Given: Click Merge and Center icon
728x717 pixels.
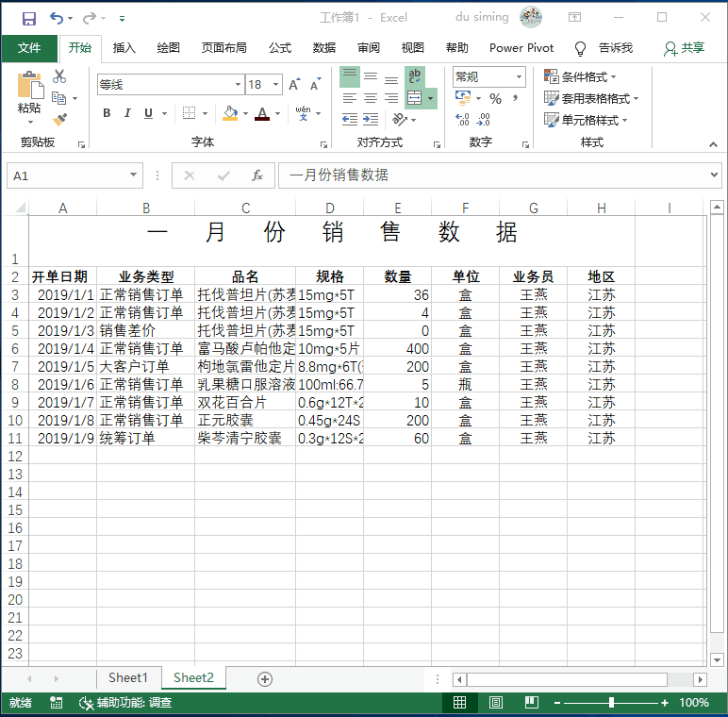Looking at the screenshot, I should (414, 98).
